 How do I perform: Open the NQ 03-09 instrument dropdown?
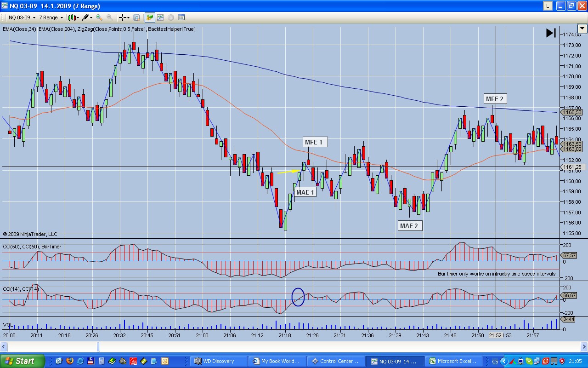[22, 17]
